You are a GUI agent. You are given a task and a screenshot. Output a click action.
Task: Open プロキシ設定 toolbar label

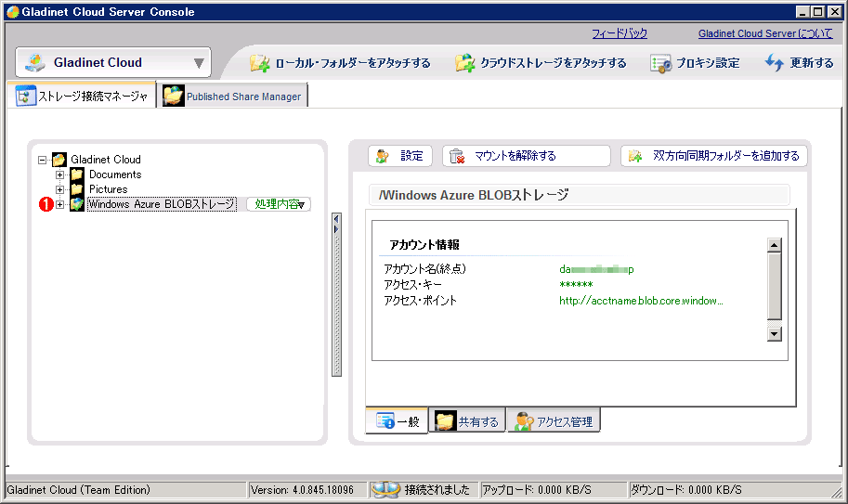point(708,63)
